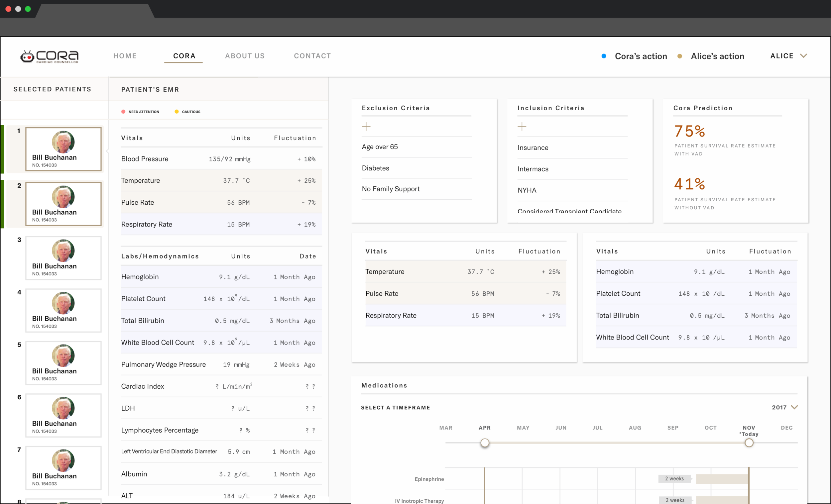Open the ABOUT US page
The image size is (831, 504).
[x=245, y=56]
